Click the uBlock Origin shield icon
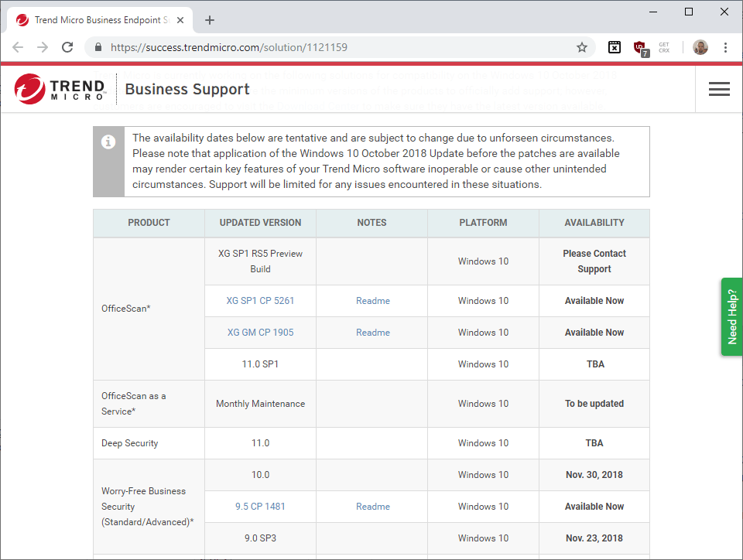 pos(640,47)
